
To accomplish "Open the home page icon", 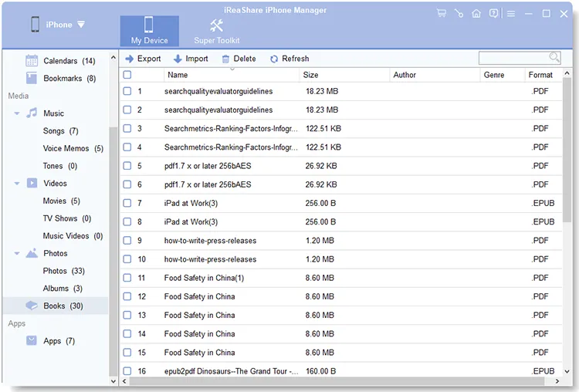I will coord(476,13).
